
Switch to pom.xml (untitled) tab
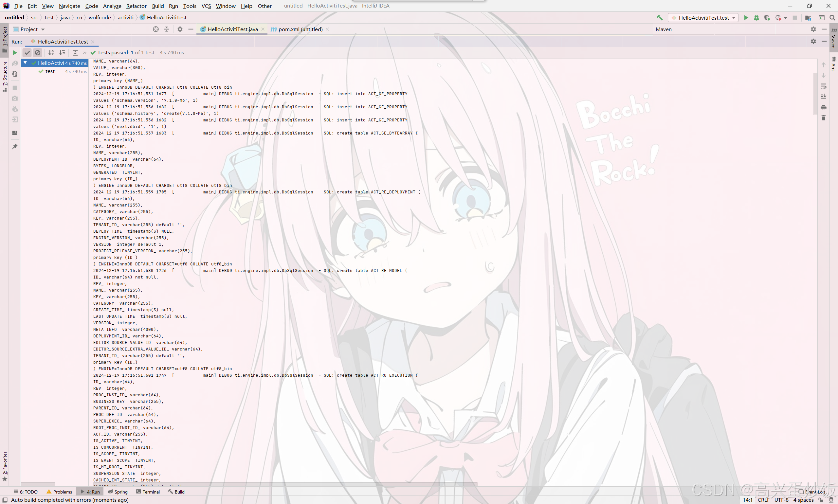click(300, 29)
